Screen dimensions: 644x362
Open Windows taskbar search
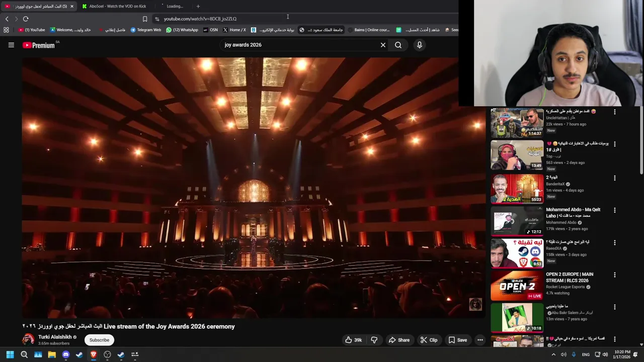tap(24, 354)
